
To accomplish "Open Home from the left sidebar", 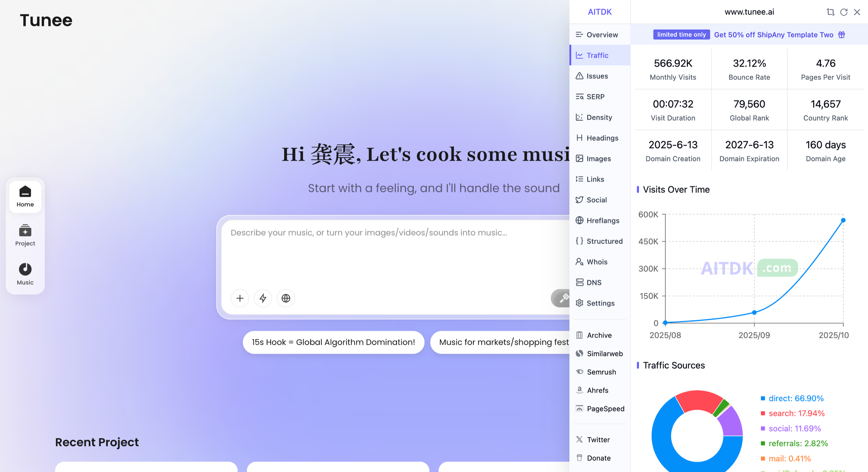I will (x=25, y=196).
